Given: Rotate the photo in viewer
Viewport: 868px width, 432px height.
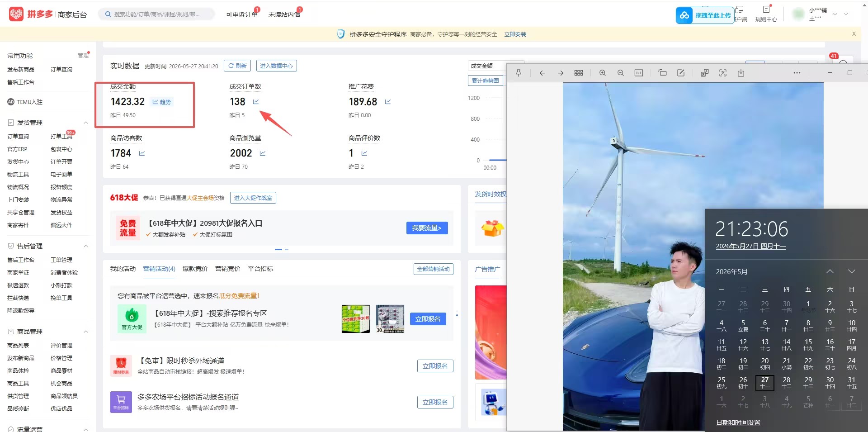Looking at the screenshot, I should point(662,73).
